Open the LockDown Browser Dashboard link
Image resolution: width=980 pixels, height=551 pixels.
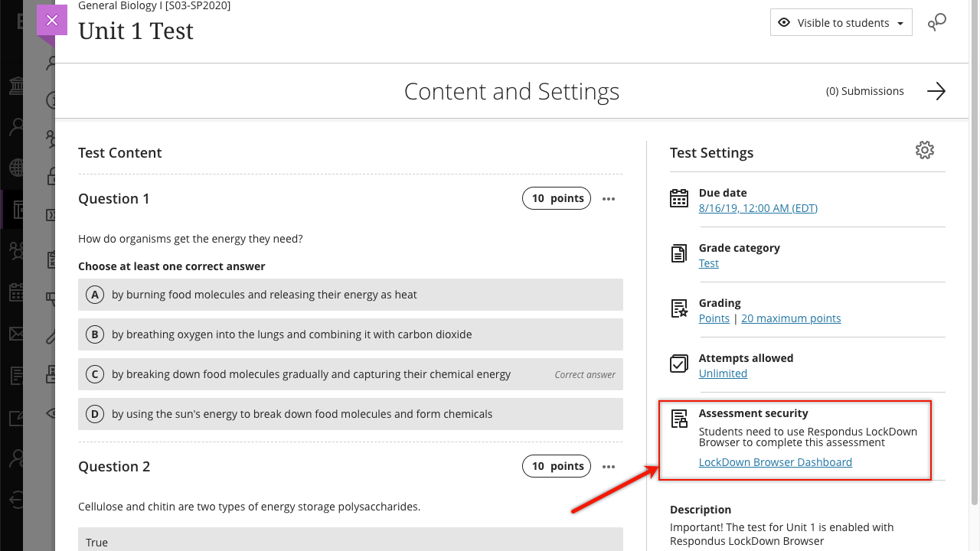(x=775, y=462)
